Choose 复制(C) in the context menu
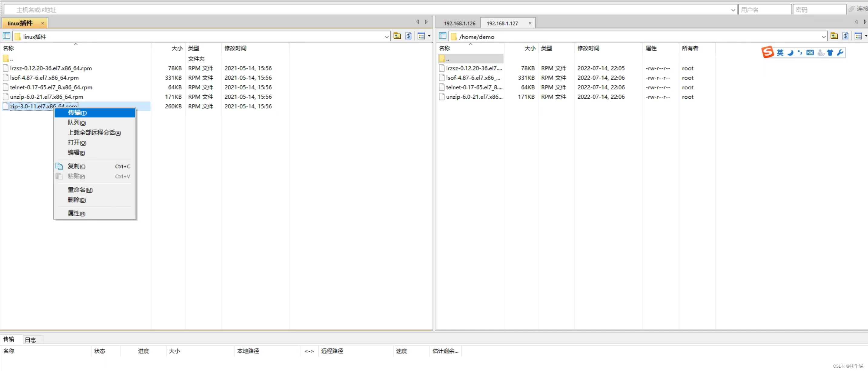This screenshot has height=371, width=868. point(95,166)
